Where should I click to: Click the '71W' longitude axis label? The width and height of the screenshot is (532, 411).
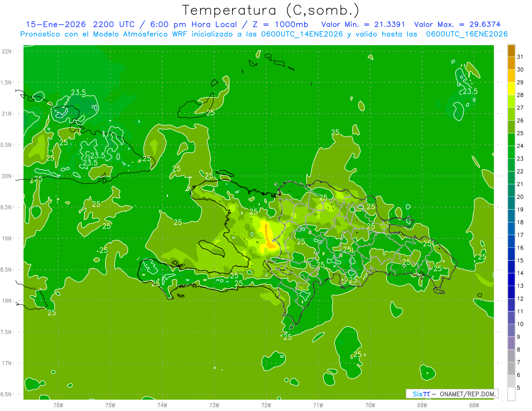pyautogui.click(x=318, y=405)
